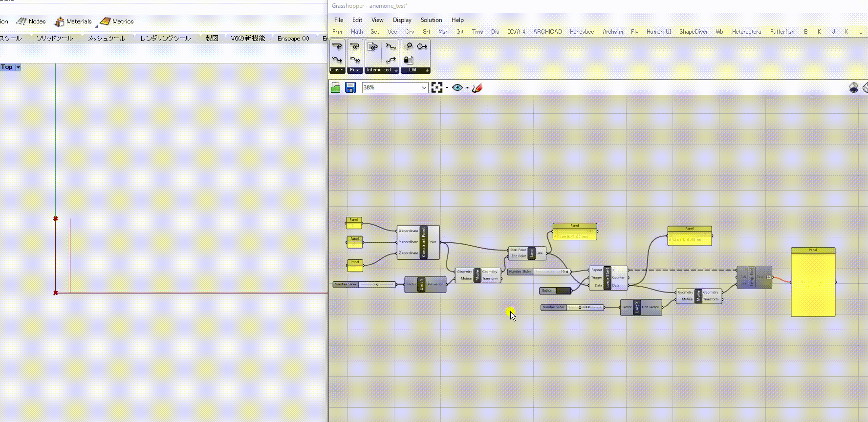Image resolution: width=868 pixels, height=422 pixels.
Task: Click the Nodes icon in Rhino toolbar
Action: (22, 21)
